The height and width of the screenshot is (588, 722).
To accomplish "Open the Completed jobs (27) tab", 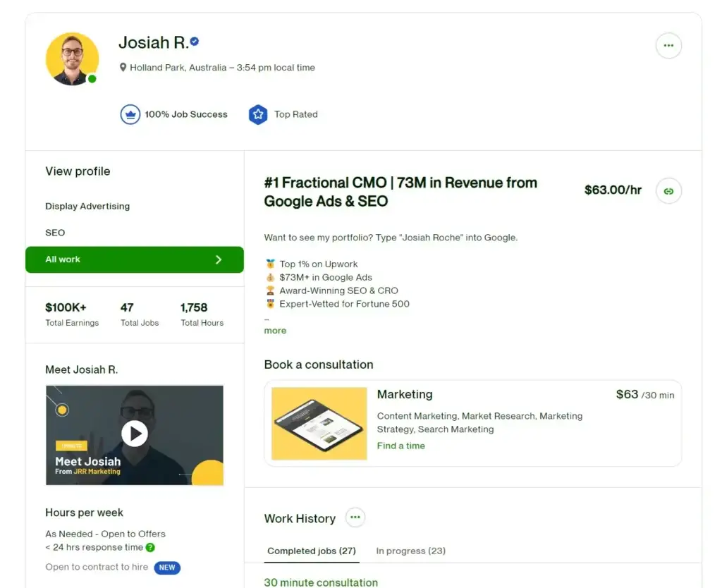I will 312,551.
